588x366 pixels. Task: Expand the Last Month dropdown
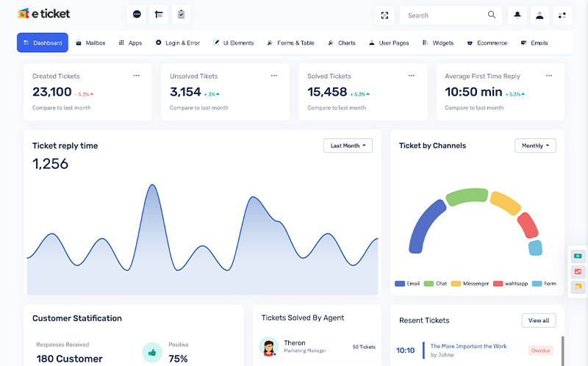pyautogui.click(x=348, y=146)
